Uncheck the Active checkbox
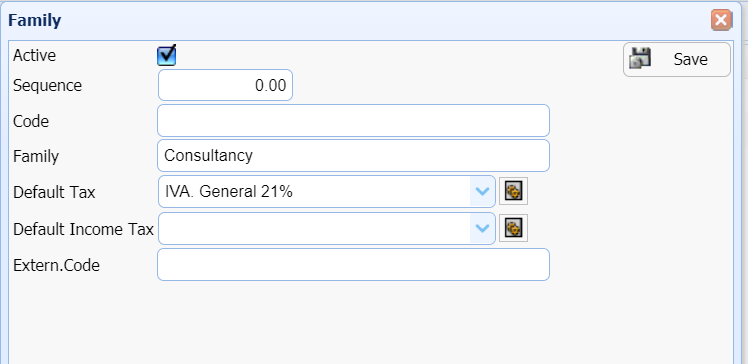 [x=166, y=56]
